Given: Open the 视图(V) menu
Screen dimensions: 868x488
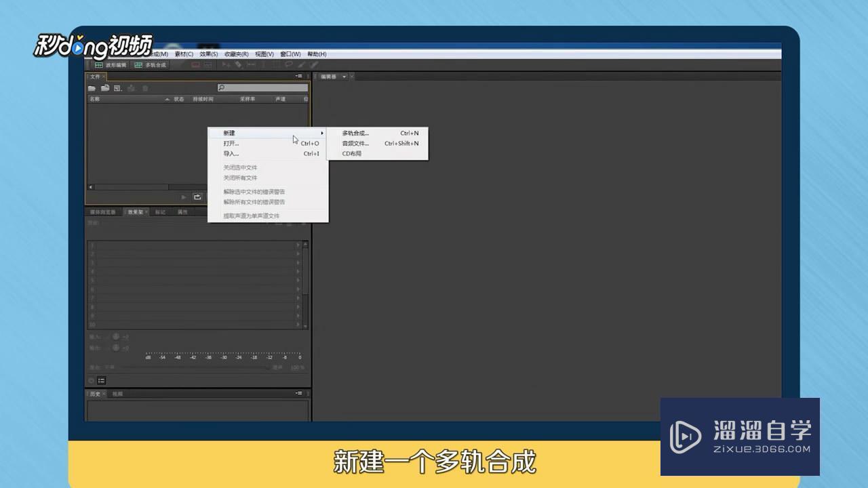Looking at the screenshot, I should tap(264, 54).
